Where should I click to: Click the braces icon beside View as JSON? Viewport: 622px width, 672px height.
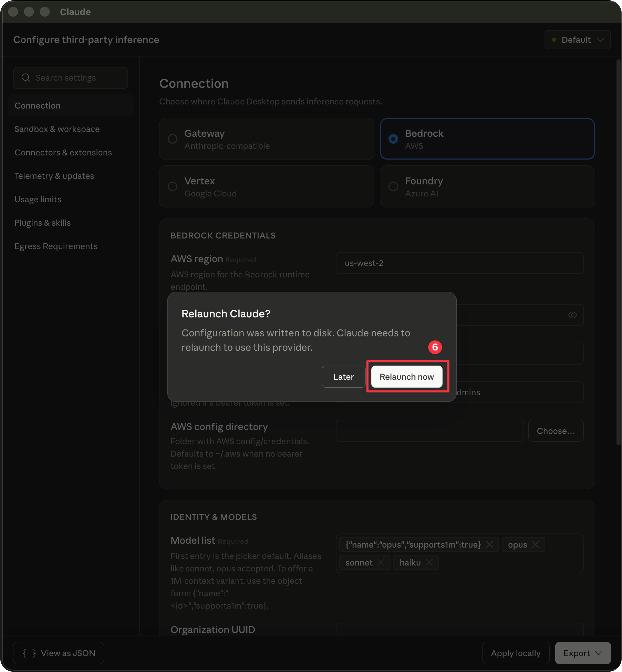point(29,653)
